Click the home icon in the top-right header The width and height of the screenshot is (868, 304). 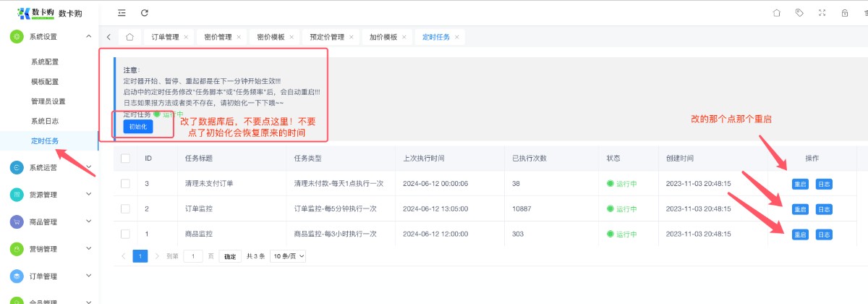click(x=777, y=13)
